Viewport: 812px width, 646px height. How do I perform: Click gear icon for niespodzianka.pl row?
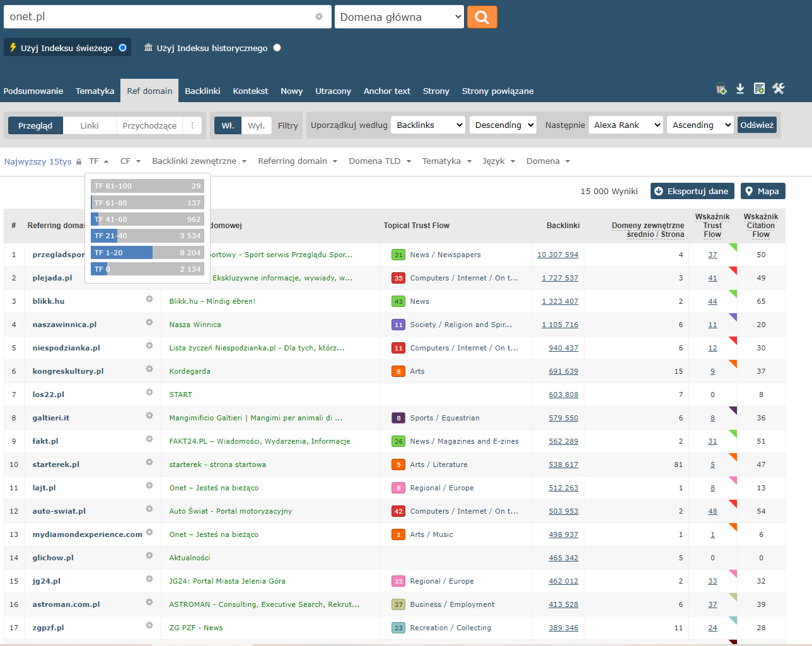click(149, 345)
